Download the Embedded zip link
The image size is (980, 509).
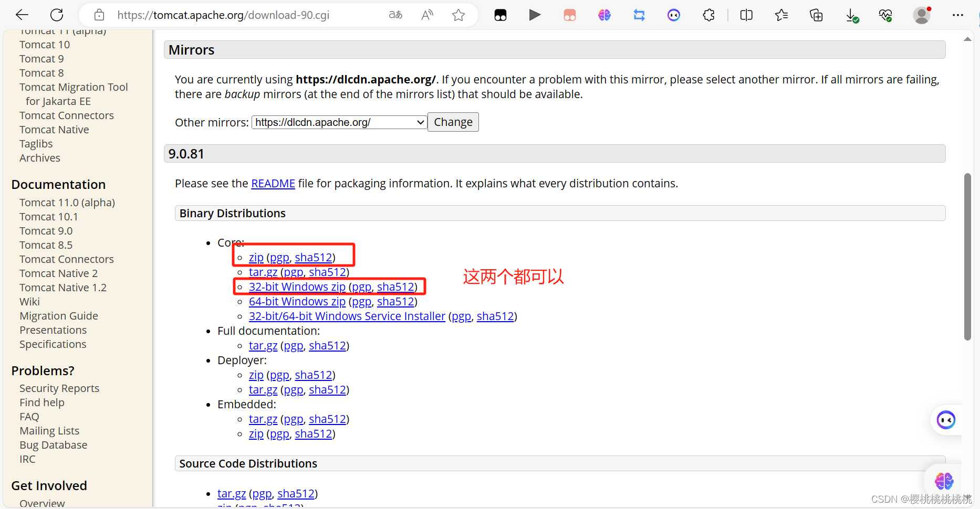point(256,434)
